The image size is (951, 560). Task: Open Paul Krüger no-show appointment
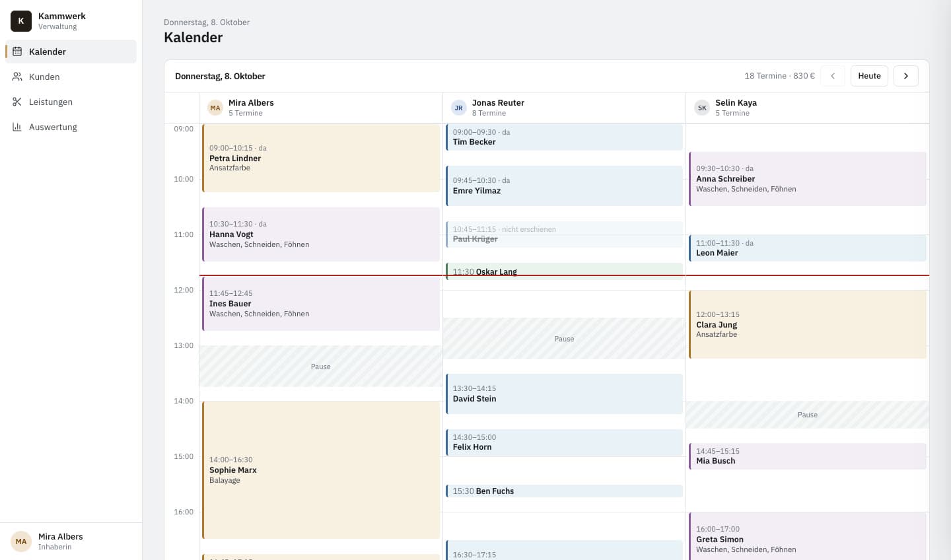click(564, 234)
